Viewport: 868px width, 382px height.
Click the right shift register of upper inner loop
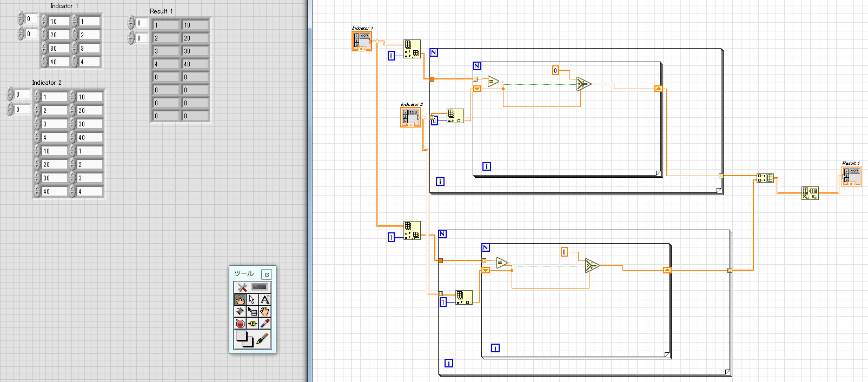coord(659,89)
